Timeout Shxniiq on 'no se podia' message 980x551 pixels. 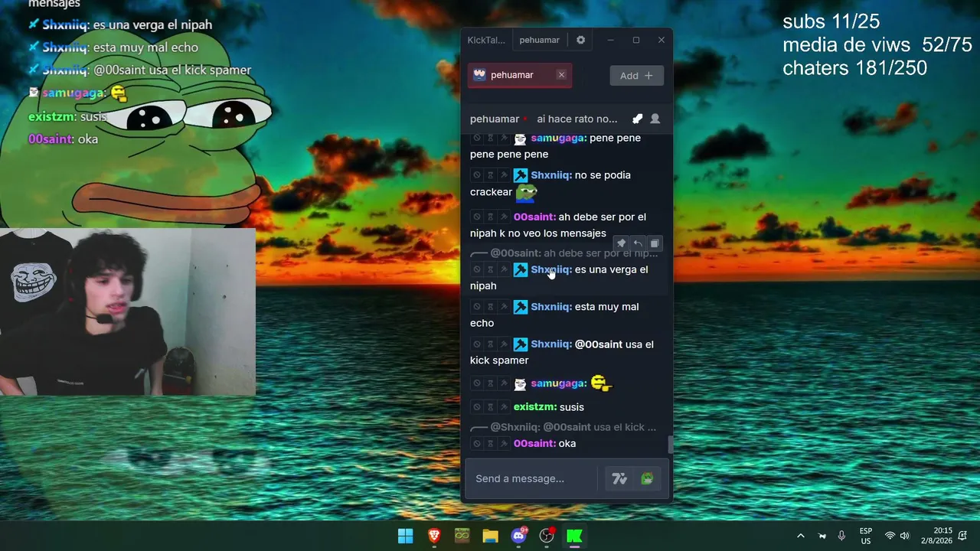coord(491,175)
